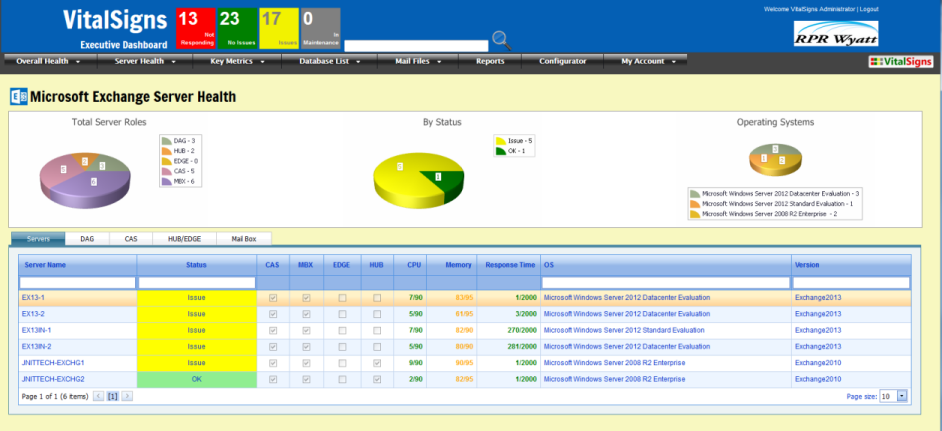This screenshot has width=942, height=431.
Task: Go to next page arrow in pager
Action: pyautogui.click(x=127, y=396)
